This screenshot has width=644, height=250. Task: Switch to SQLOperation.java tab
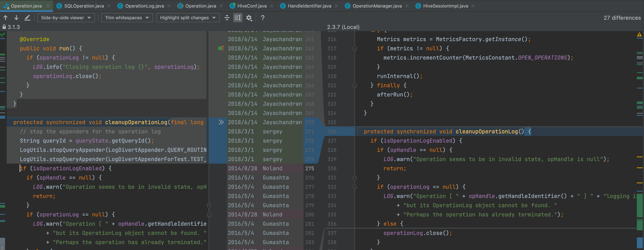point(84,6)
